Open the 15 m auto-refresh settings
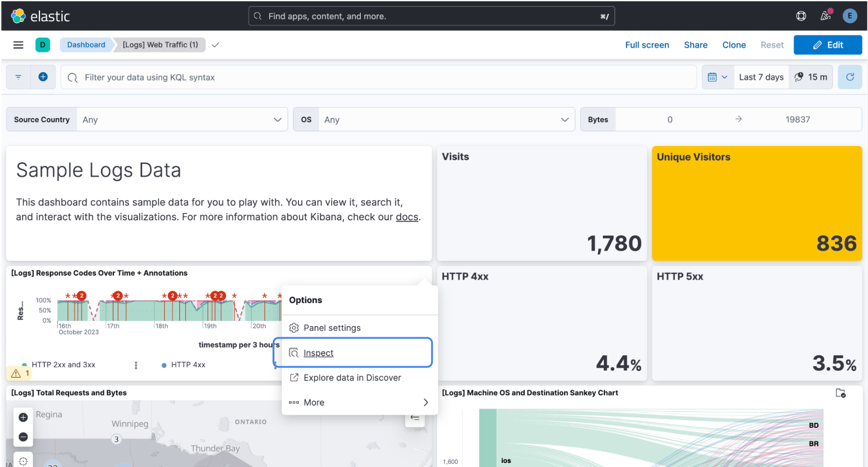The height and width of the screenshot is (467, 868). pyautogui.click(x=811, y=77)
